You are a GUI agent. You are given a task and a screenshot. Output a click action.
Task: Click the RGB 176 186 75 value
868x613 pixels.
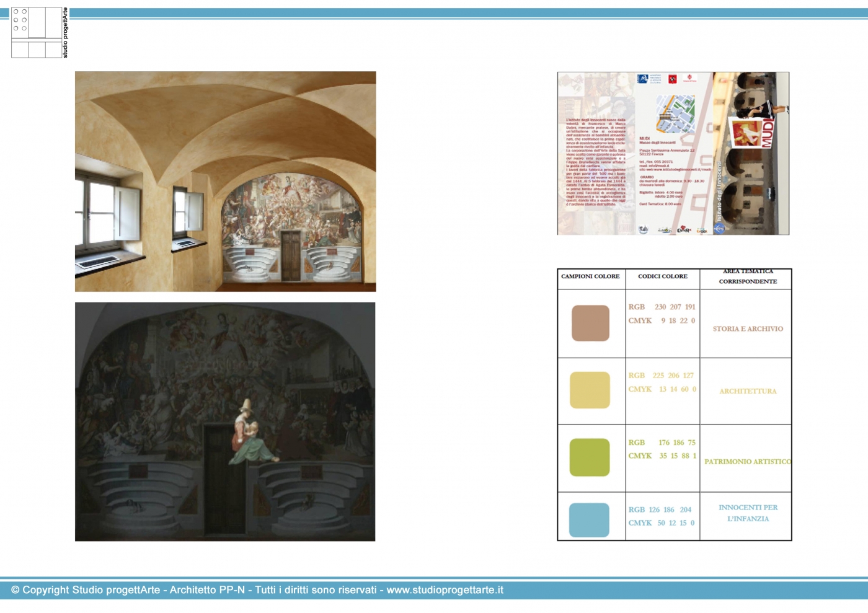662,443
